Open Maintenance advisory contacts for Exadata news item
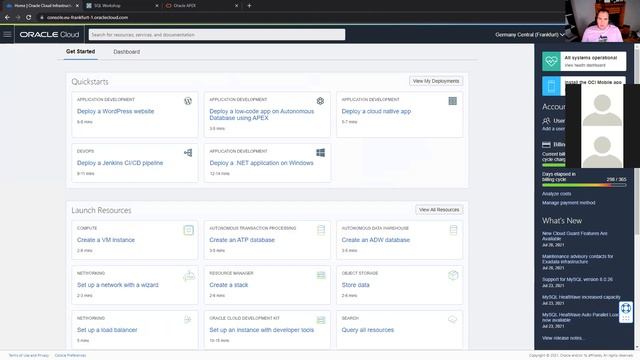640x360 pixels. click(x=577, y=259)
